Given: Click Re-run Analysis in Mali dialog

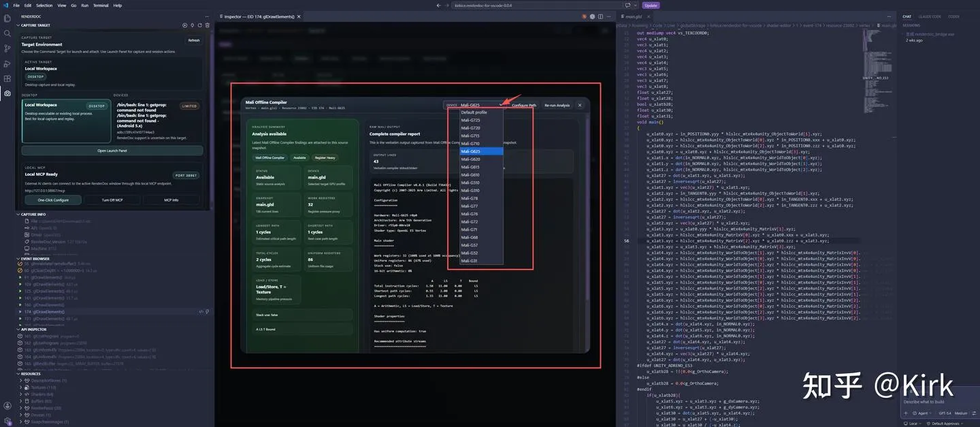Looking at the screenshot, I should 557,106.
